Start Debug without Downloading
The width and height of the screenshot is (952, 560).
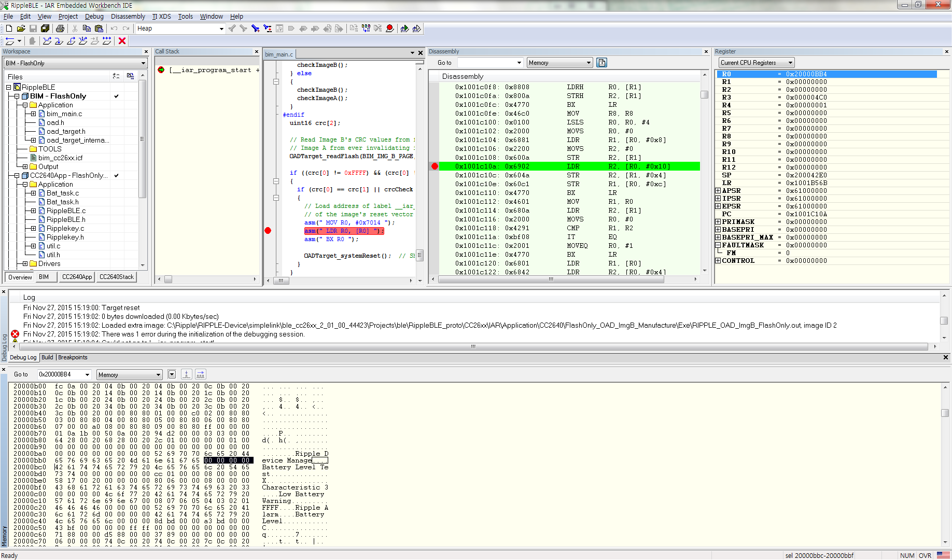[416, 29]
